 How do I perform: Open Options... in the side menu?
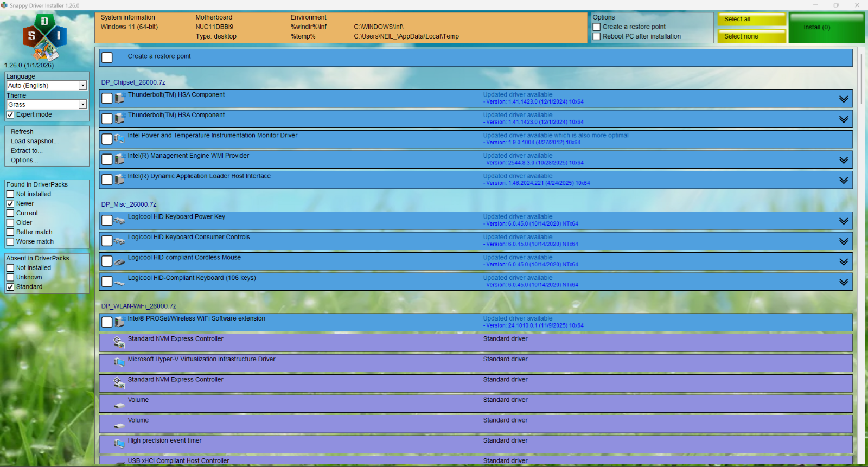24,160
